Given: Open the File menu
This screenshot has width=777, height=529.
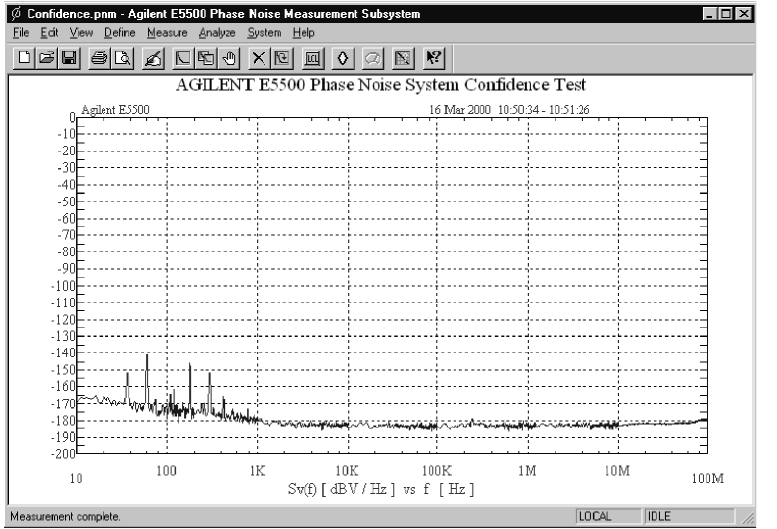Looking at the screenshot, I should [x=21, y=33].
